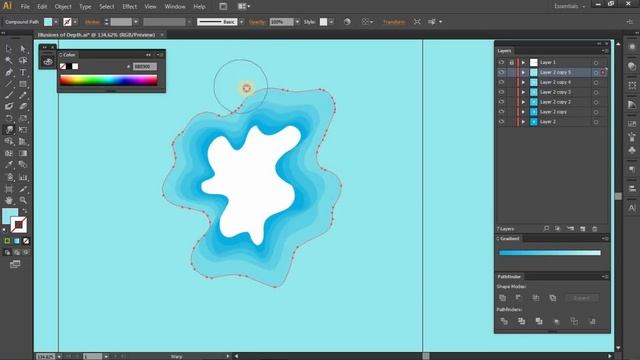Click the Locate Object magnifier in Layers panel
The image size is (640, 360).
coord(546,229)
